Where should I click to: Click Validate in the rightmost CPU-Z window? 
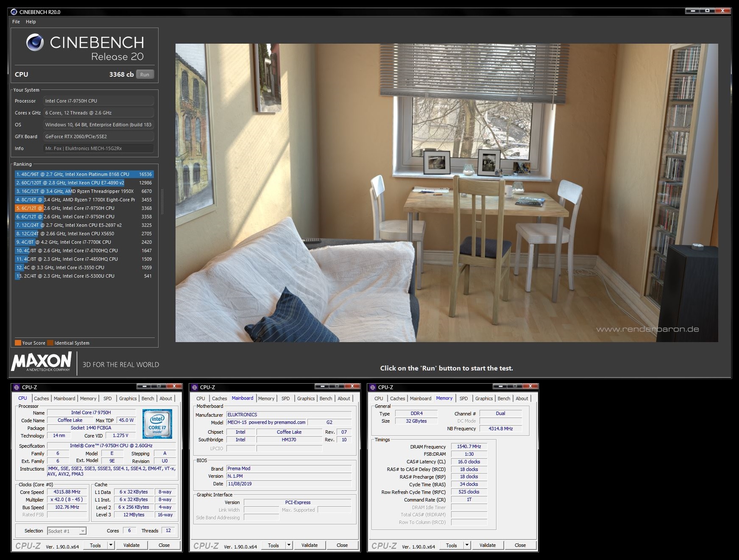tap(488, 545)
